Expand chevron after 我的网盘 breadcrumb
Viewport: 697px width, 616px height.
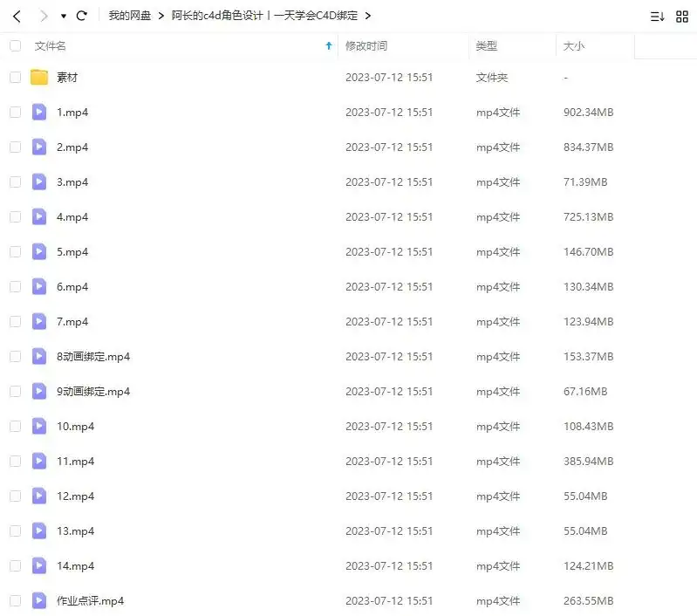point(161,16)
